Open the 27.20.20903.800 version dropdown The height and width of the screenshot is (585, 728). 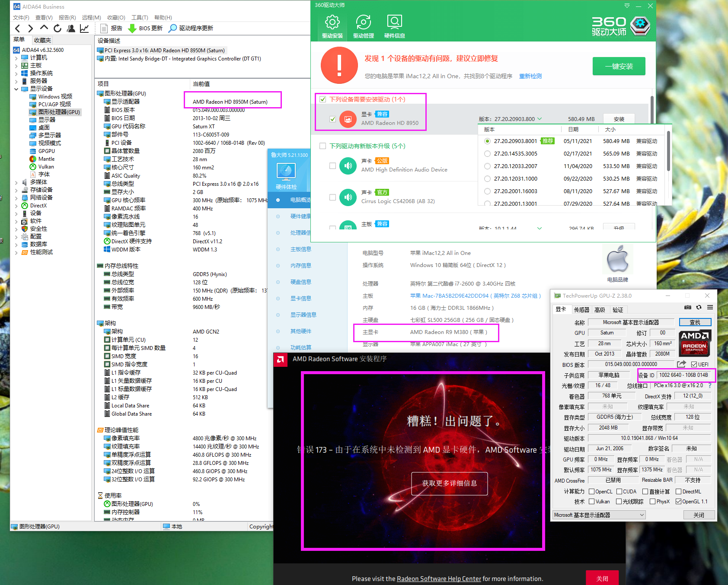coord(540,119)
